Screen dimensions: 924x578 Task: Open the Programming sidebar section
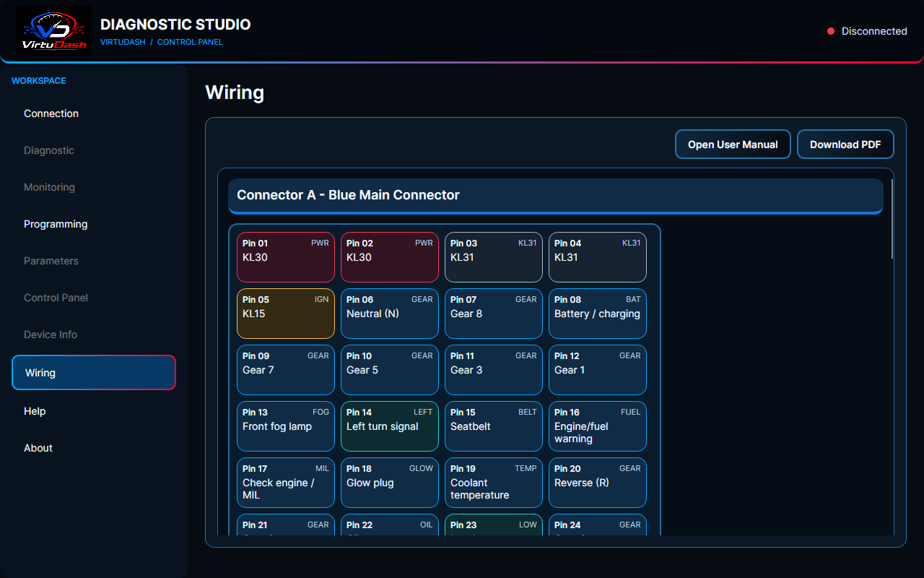pos(94,224)
